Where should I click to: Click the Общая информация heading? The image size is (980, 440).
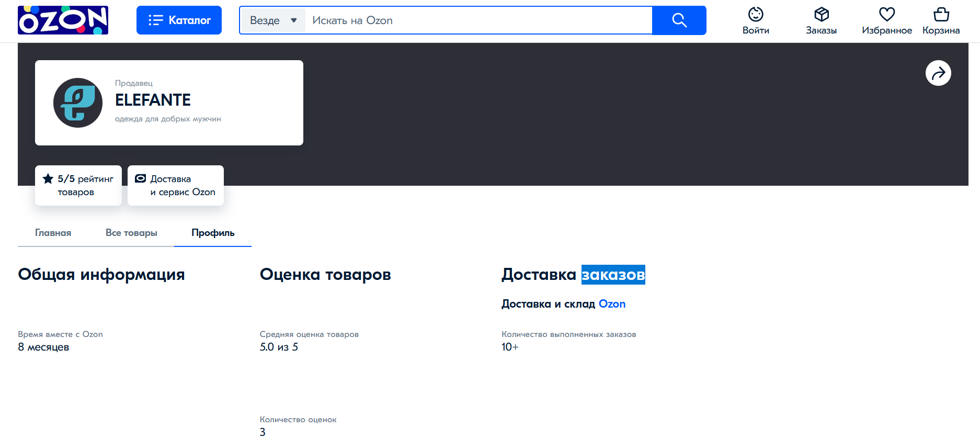101,275
